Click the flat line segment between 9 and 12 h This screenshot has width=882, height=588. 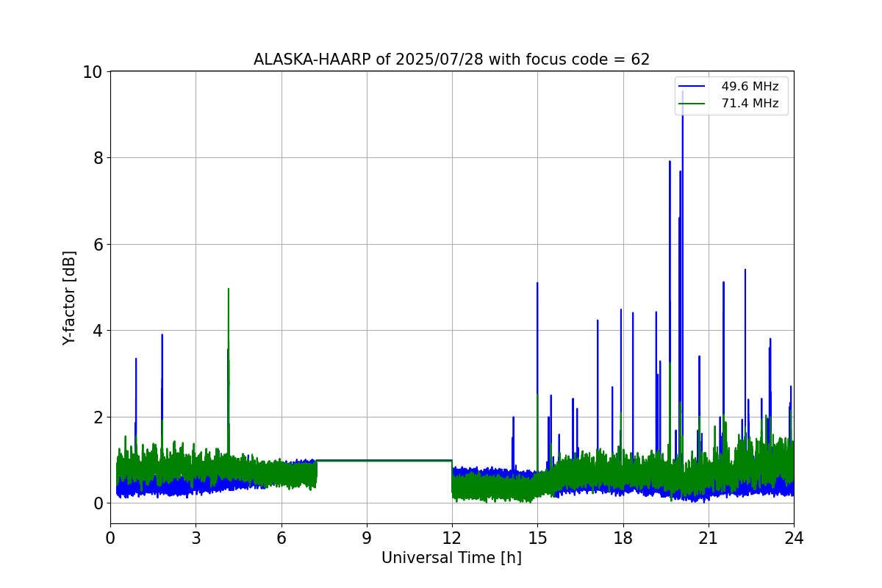click(x=409, y=460)
